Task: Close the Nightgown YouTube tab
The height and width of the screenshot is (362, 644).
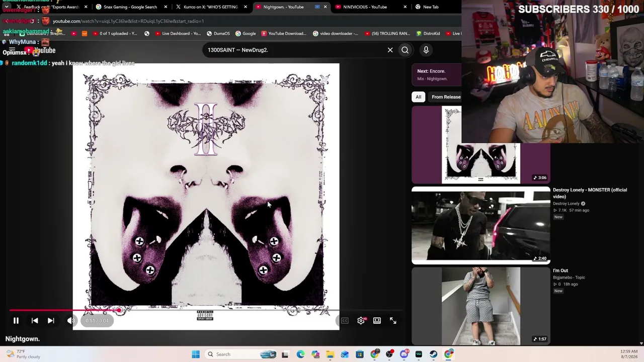Action: (x=325, y=7)
